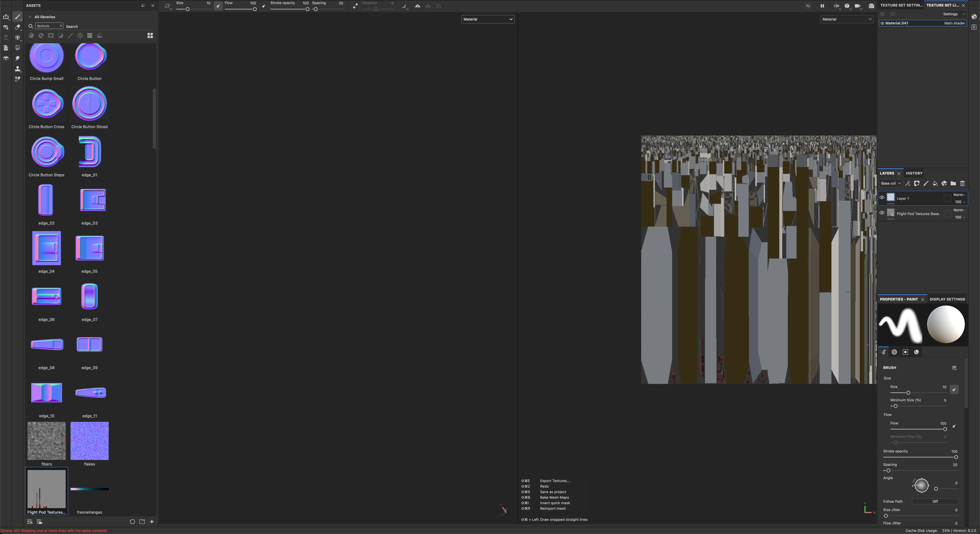Select the Eraser tool

[x=17, y=27]
